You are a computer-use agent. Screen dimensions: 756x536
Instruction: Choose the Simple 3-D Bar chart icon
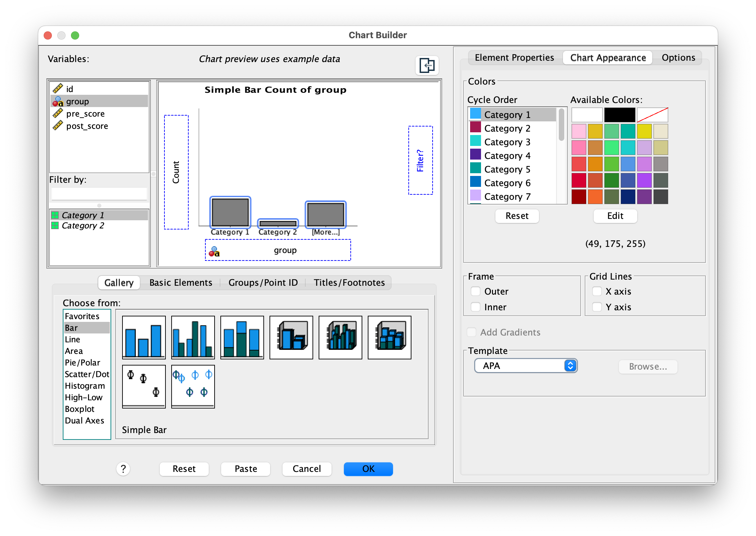tap(291, 337)
